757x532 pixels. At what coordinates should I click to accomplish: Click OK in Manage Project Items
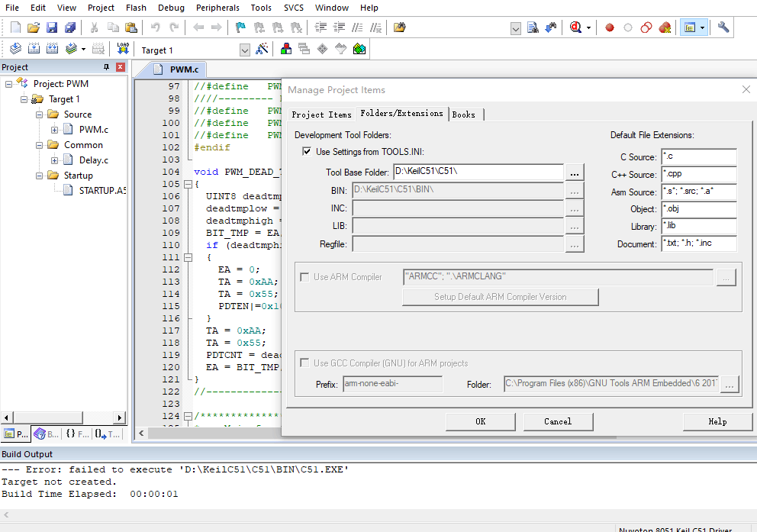point(480,421)
